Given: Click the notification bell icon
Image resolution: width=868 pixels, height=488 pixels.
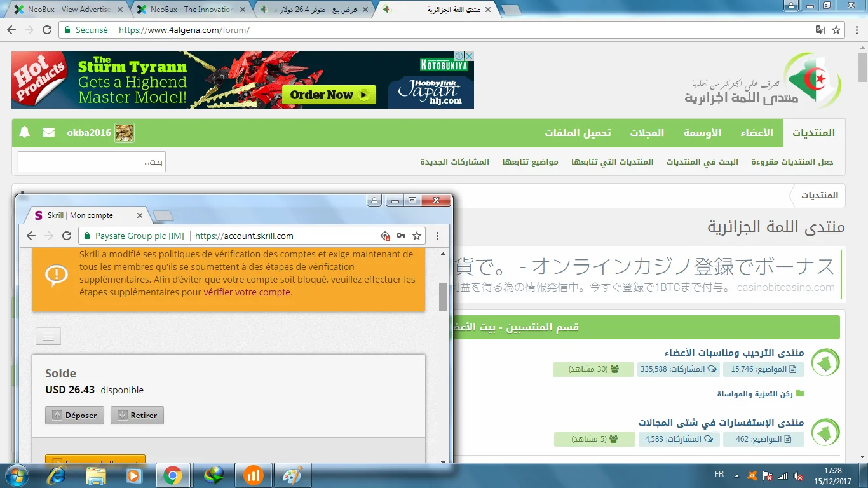Looking at the screenshot, I should point(25,133).
